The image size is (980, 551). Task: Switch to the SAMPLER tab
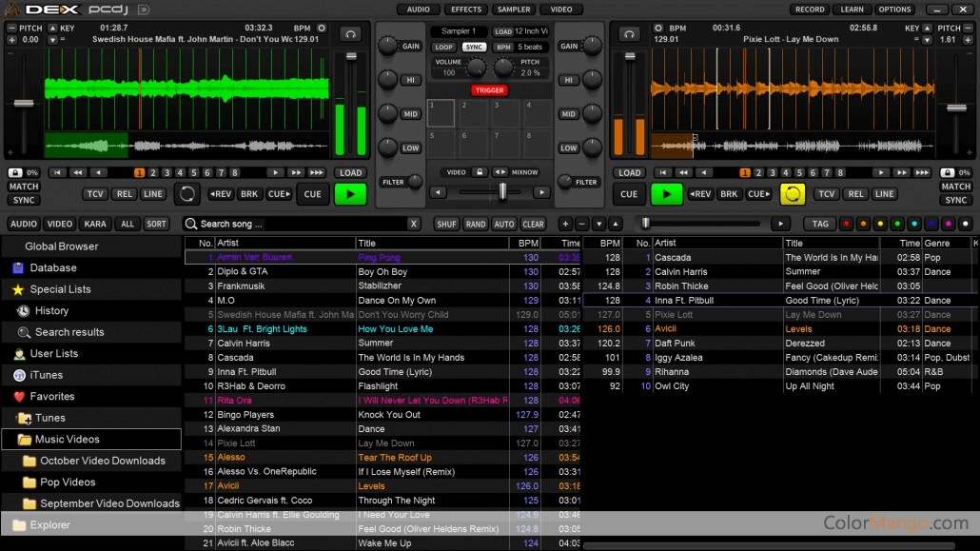pyautogui.click(x=513, y=10)
